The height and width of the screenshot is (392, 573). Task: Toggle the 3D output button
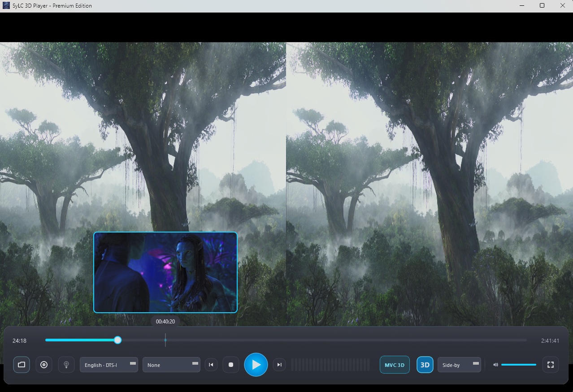click(x=425, y=365)
